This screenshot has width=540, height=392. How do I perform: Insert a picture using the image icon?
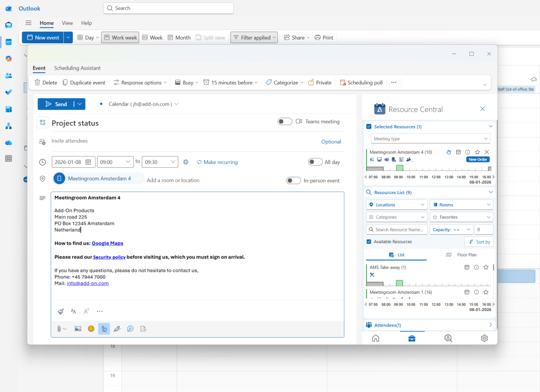[78, 329]
